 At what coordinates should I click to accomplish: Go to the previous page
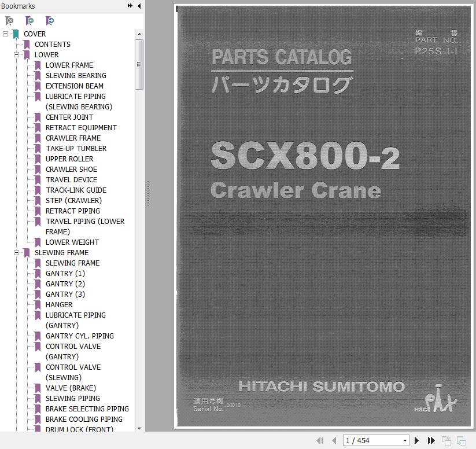334,440
